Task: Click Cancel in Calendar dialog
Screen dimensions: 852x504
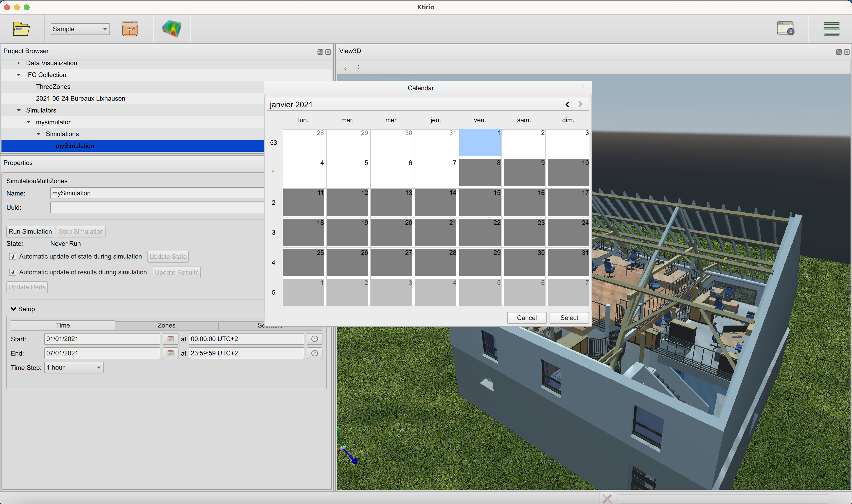Action: [x=527, y=318]
